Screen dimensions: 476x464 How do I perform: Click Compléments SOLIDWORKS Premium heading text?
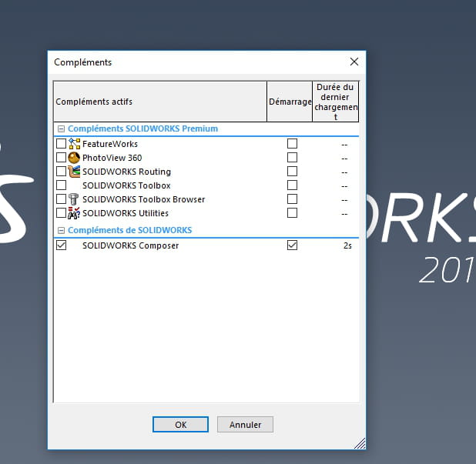tap(142, 129)
